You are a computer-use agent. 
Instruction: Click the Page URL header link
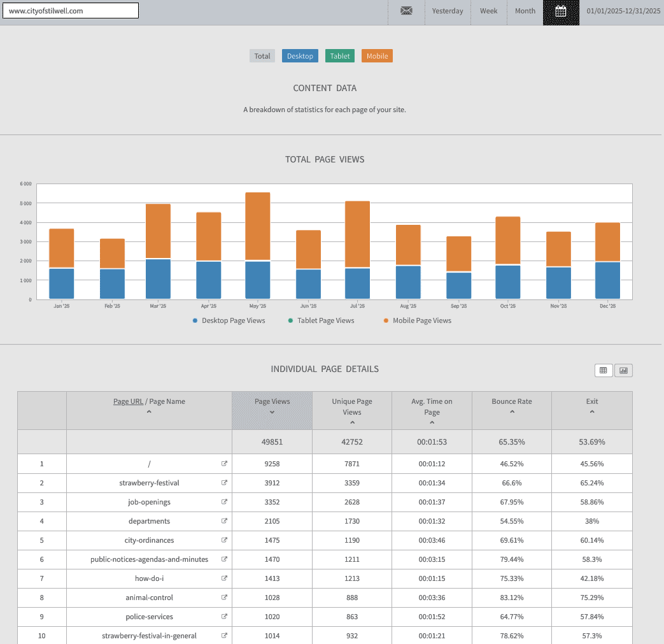[x=128, y=401]
